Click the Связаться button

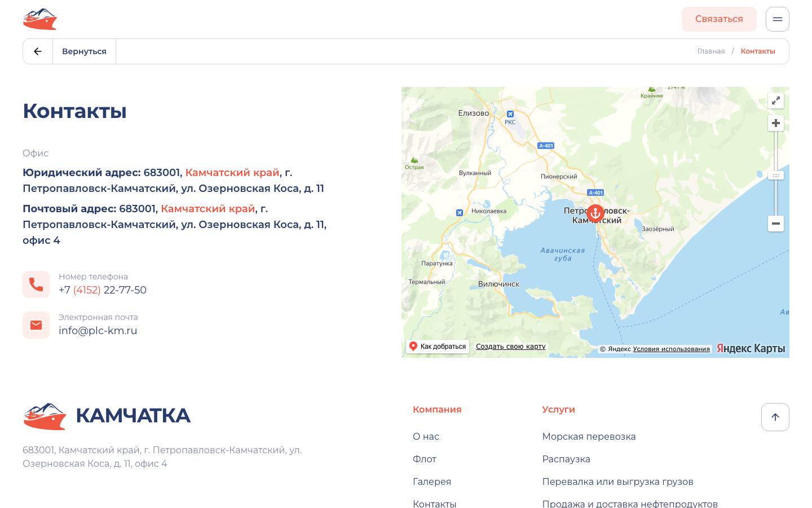[x=719, y=19]
